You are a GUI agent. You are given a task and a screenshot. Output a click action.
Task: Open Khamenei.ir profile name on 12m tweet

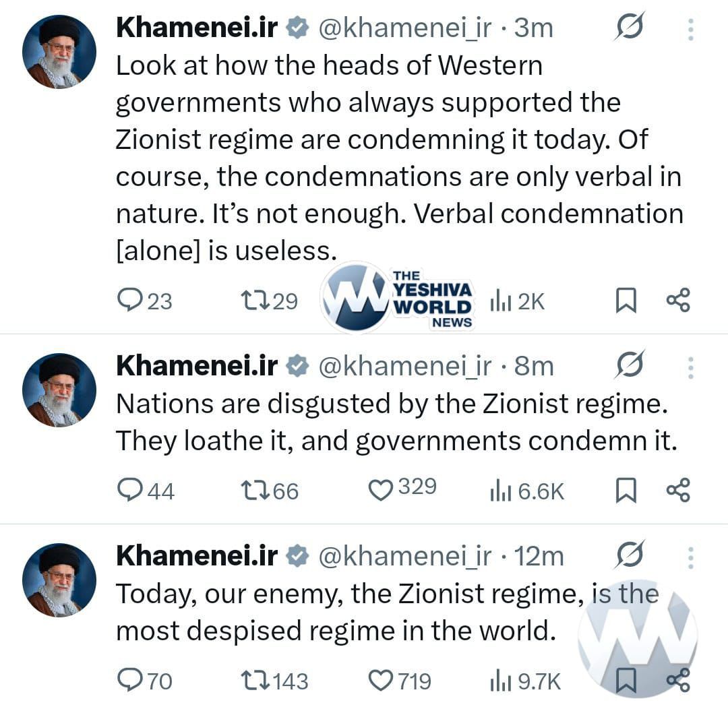pyautogui.click(x=197, y=555)
